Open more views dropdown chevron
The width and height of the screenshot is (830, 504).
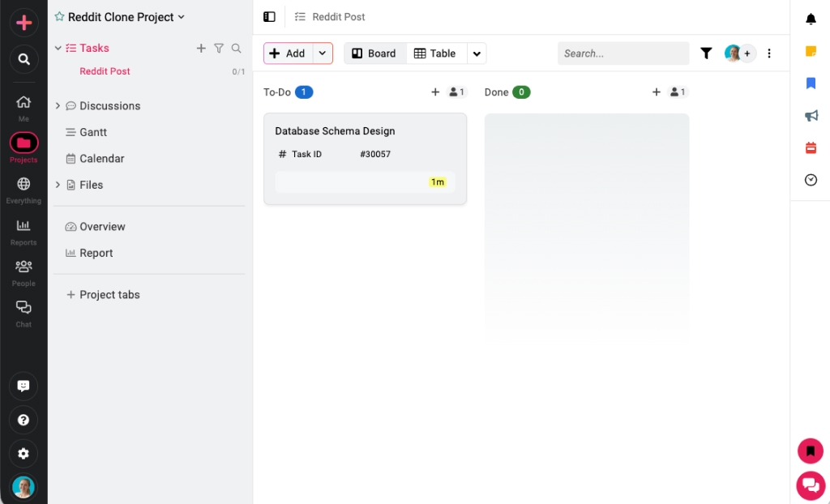pyautogui.click(x=477, y=53)
